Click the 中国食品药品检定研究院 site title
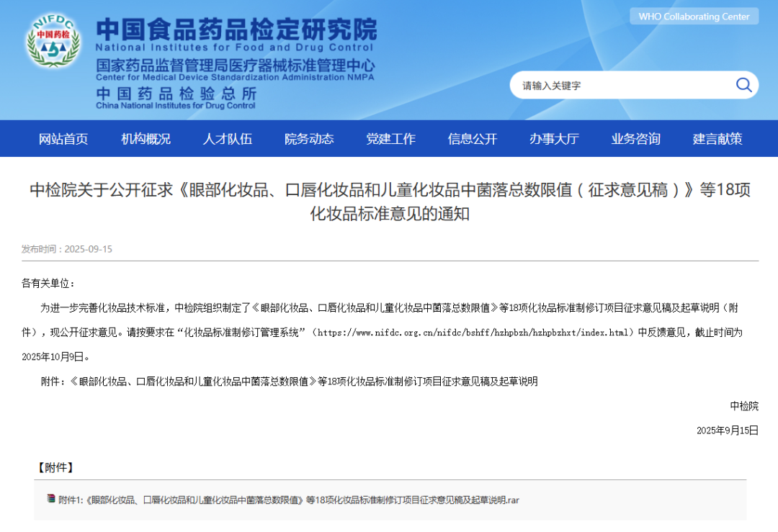 pyautogui.click(x=237, y=29)
